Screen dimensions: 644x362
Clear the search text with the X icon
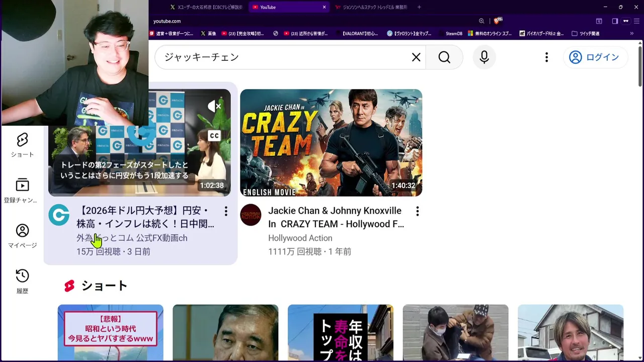pyautogui.click(x=416, y=57)
